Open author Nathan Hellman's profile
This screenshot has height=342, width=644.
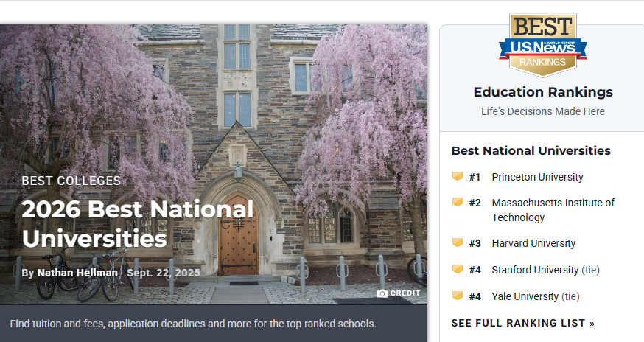77,273
